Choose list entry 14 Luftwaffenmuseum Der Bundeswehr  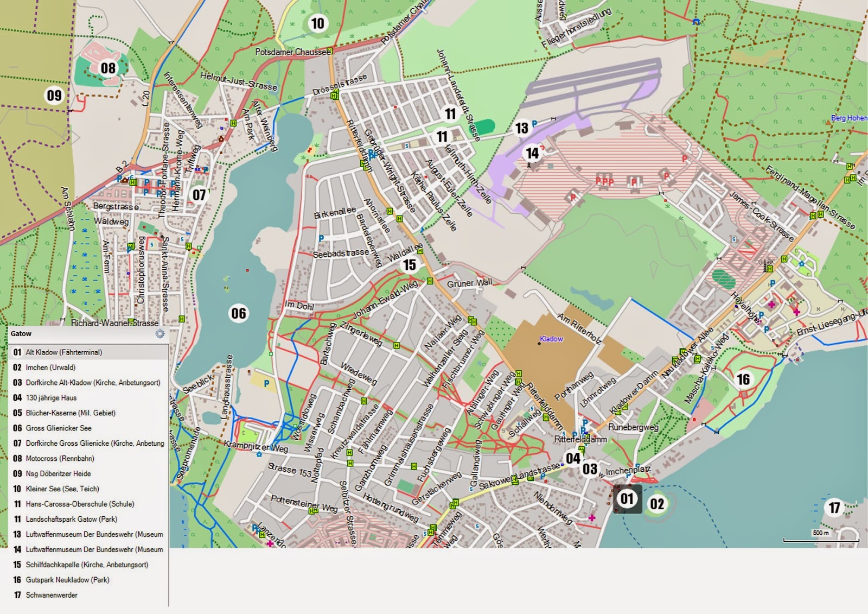point(88,550)
